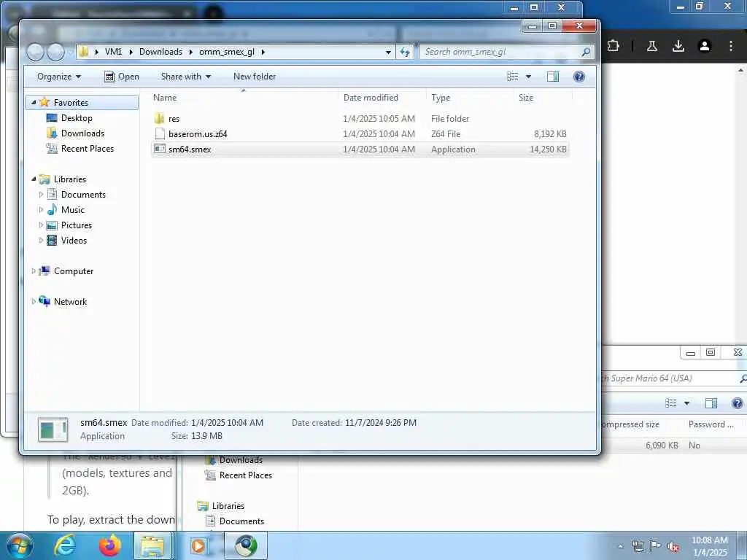The height and width of the screenshot is (560, 747).
Task: Click the Forward navigation arrow button
Action: (x=55, y=52)
